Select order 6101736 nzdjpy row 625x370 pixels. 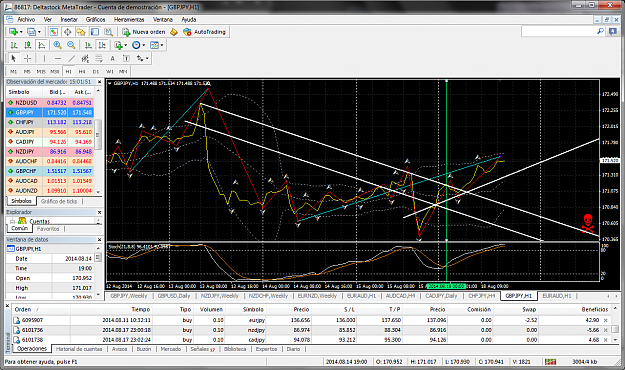click(x=311, y=330)
